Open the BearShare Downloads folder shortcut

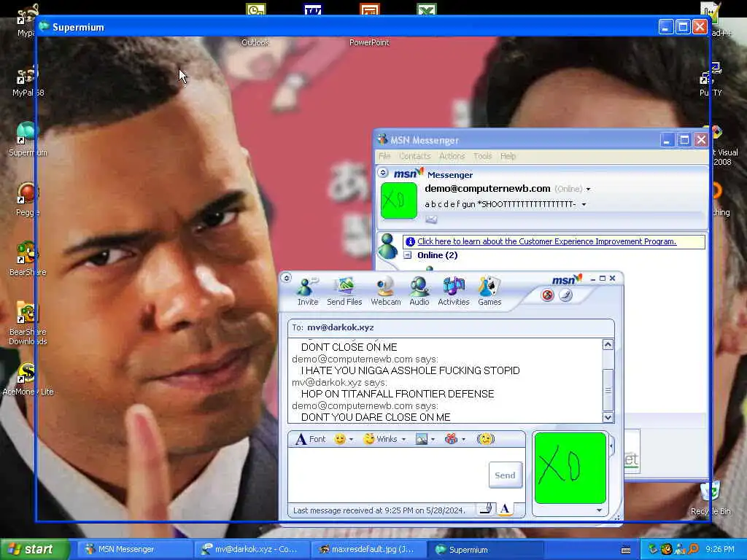point(28,324)
